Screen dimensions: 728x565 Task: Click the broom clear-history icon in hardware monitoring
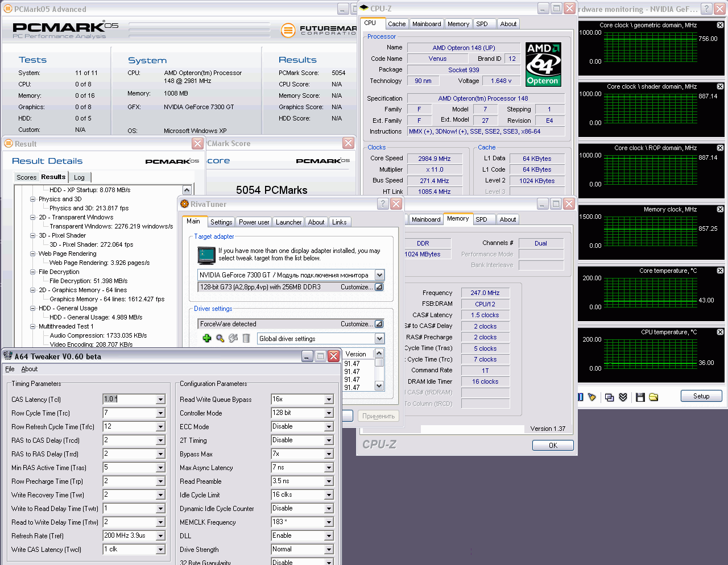(x=591, y=397)
